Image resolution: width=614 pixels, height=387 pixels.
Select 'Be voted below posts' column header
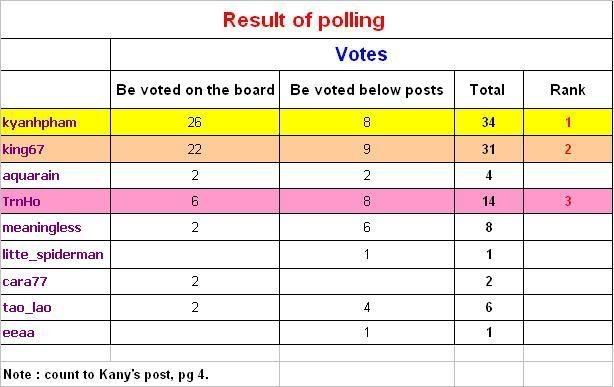coord(367,90)
